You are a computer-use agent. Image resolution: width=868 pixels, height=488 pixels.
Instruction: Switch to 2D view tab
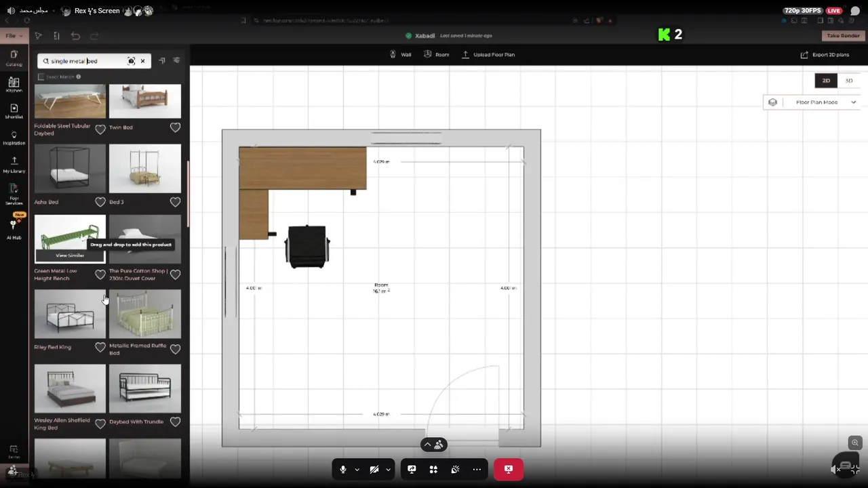point(826,81)
